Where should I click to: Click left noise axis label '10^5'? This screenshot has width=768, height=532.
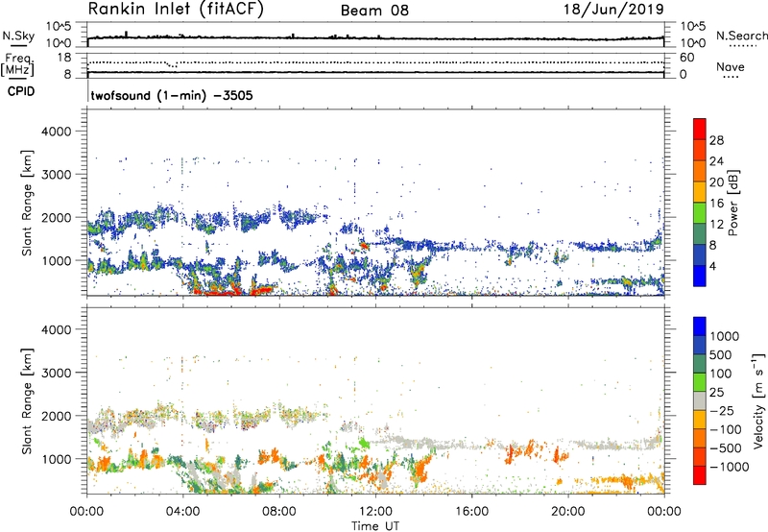coord(60,27)
